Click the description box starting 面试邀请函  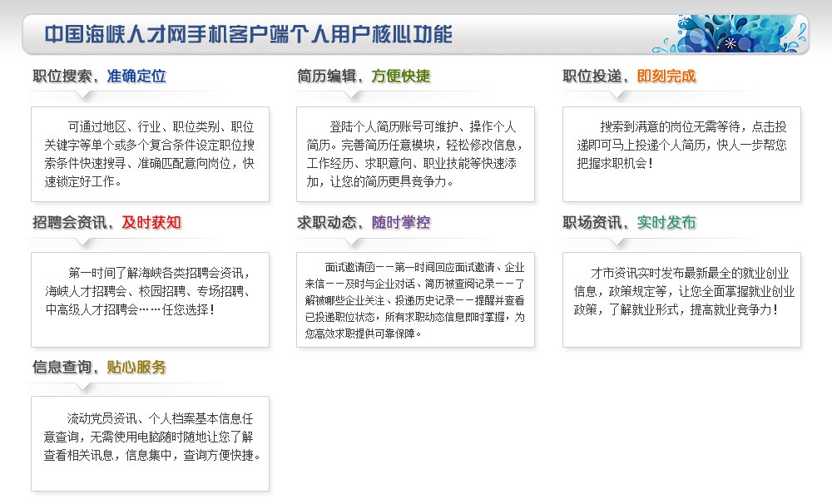(x=415, y=300)
